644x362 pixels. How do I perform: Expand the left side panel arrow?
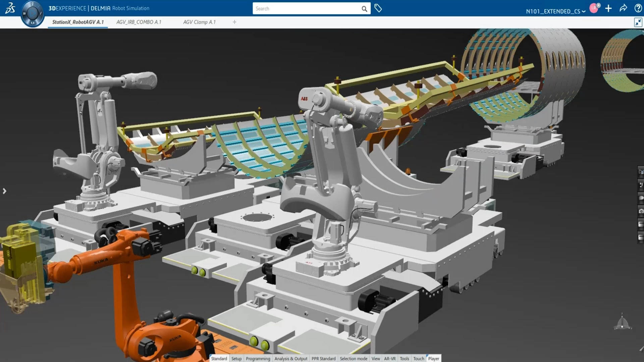point(4,191)
